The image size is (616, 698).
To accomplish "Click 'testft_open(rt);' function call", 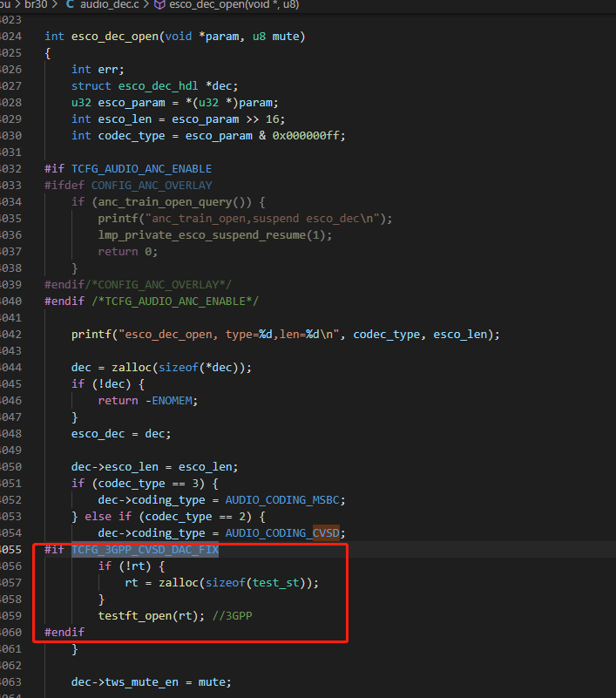I will [152, 616].
